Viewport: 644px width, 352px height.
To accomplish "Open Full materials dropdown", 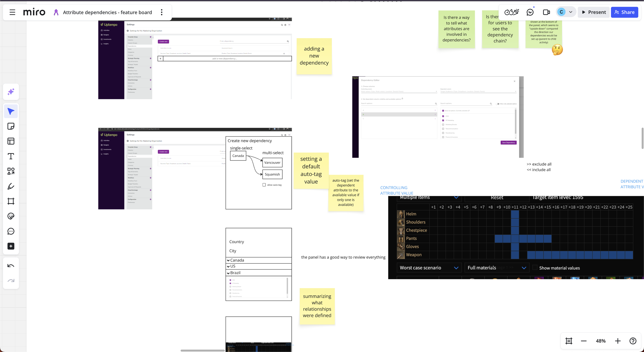I will point(497,268).
